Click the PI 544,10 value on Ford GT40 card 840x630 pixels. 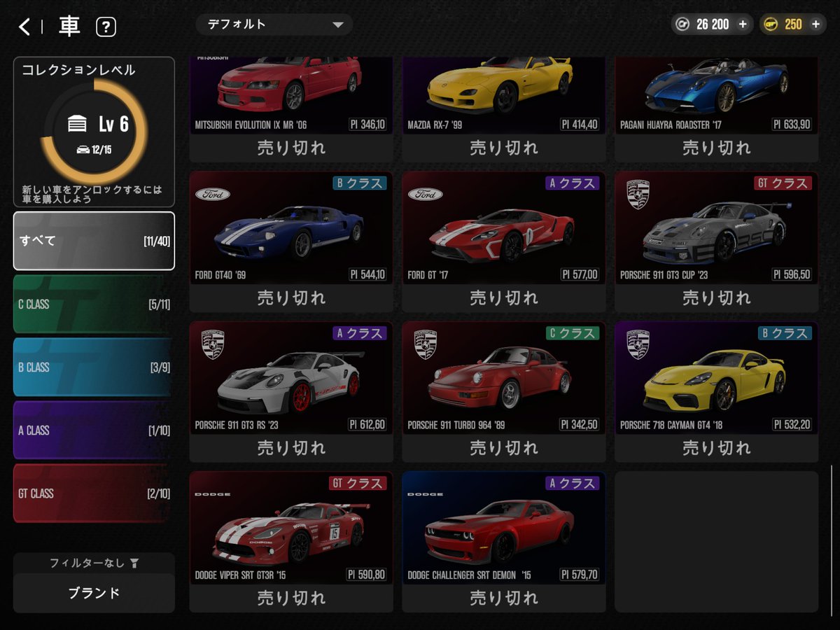(x=367, y=275)
